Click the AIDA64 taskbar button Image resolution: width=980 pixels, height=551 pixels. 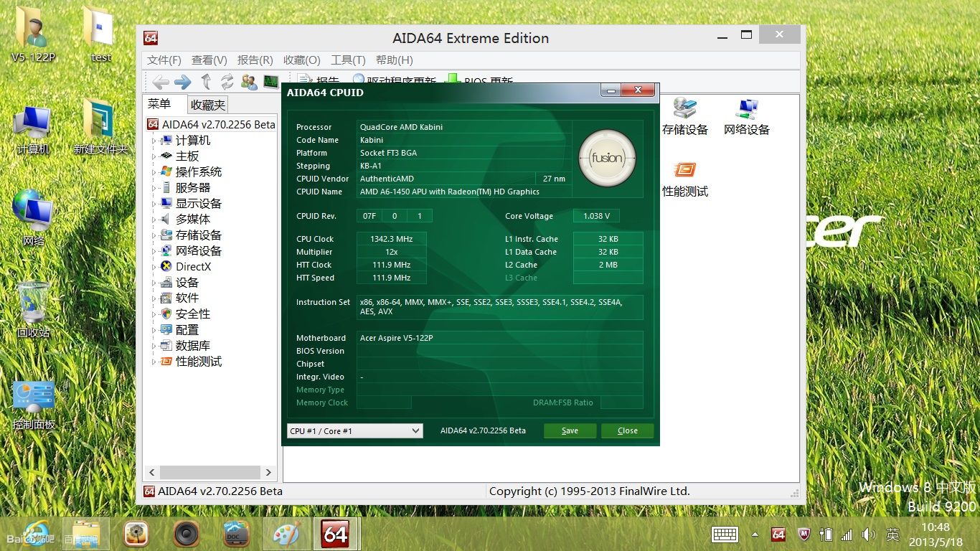pos(335,534)
